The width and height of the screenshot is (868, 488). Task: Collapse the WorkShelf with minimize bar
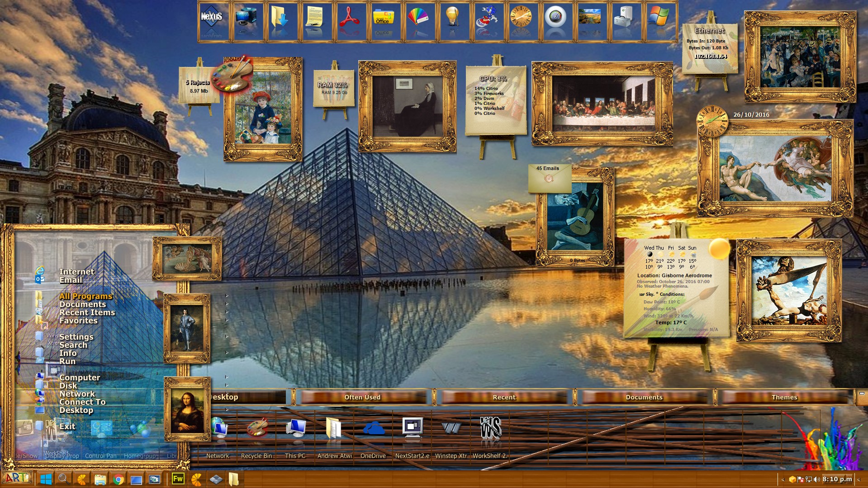(862, 393)
